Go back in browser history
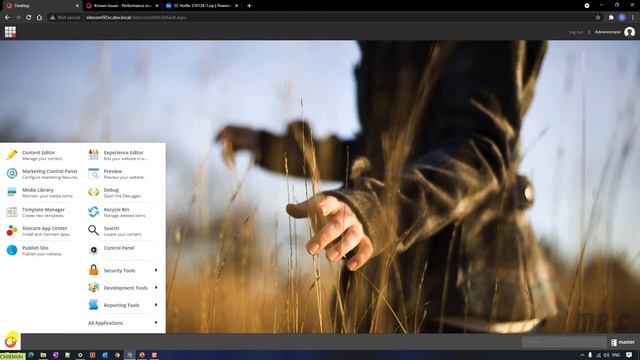The image size is (640, 360). 7,18
